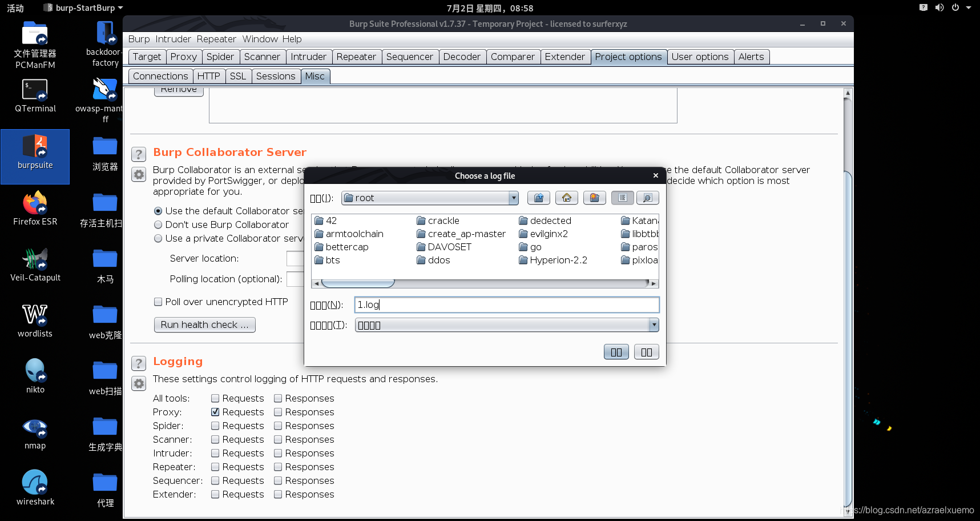Viewport: 980px width, 521px height.
Task: Click the file name input field containing 1.log
Action: pos(507,304)
